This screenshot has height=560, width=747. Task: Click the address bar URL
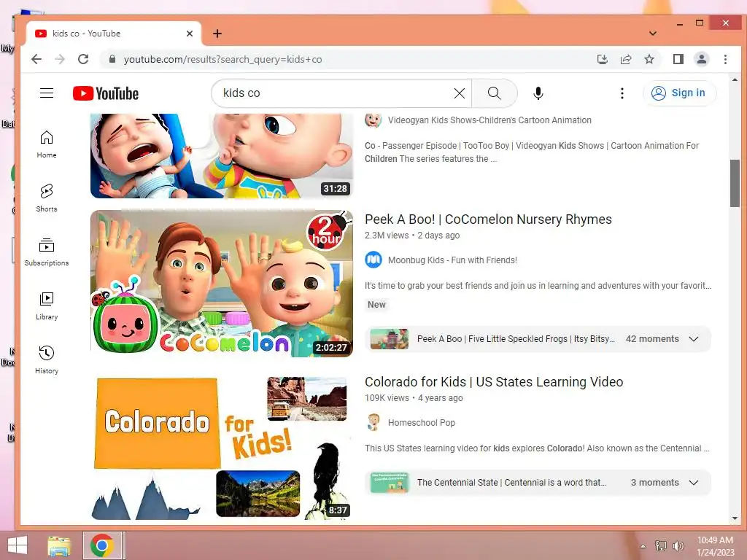point(222,59)
